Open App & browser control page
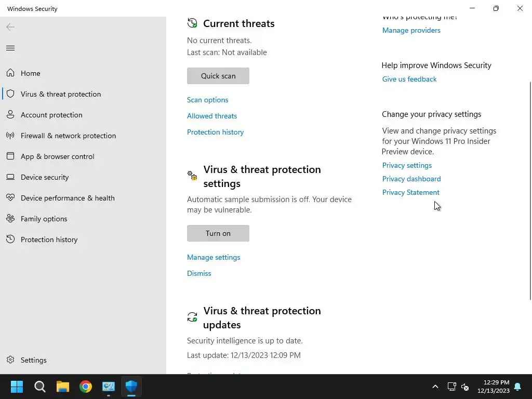 tap(57, 156)
